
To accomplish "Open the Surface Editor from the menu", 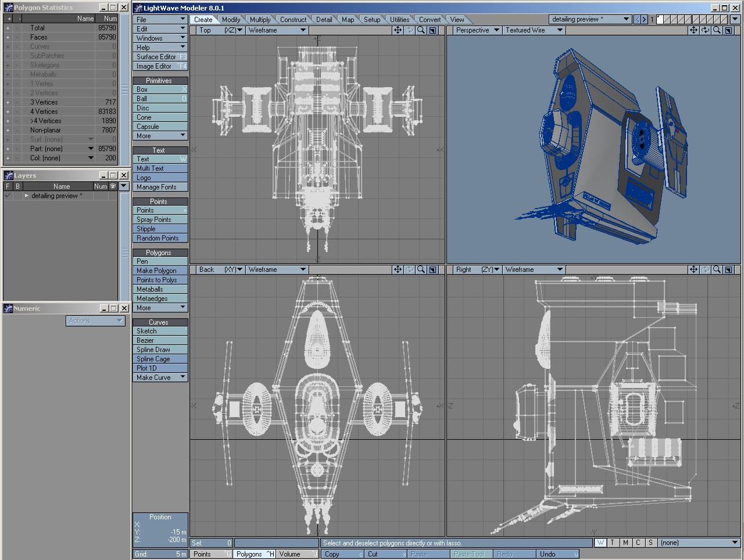I will [156, 57].
